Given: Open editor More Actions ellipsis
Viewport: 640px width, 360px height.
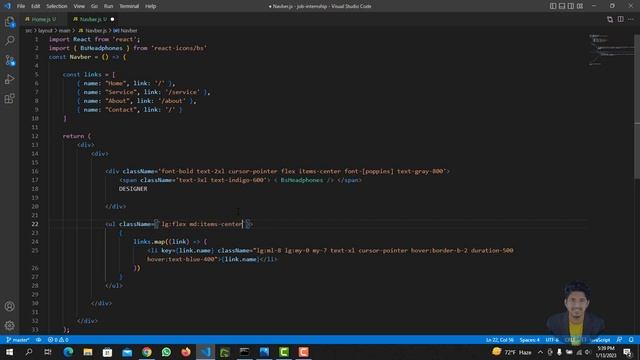Looking at the screenshot, I should [x=631, y=19].
